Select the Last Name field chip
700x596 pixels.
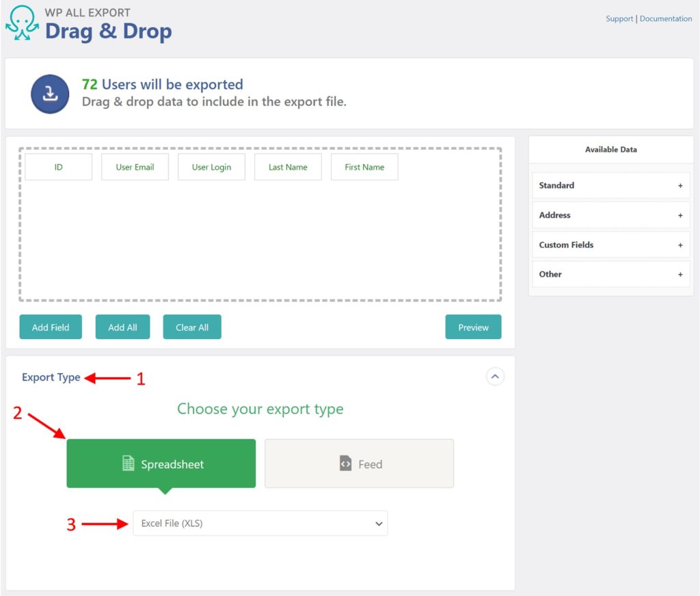pyautogui.click(x=288, y=166)
